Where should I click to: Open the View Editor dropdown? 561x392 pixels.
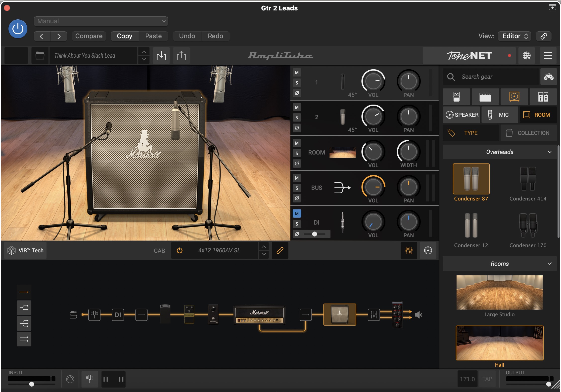click(x=514, y=36)
